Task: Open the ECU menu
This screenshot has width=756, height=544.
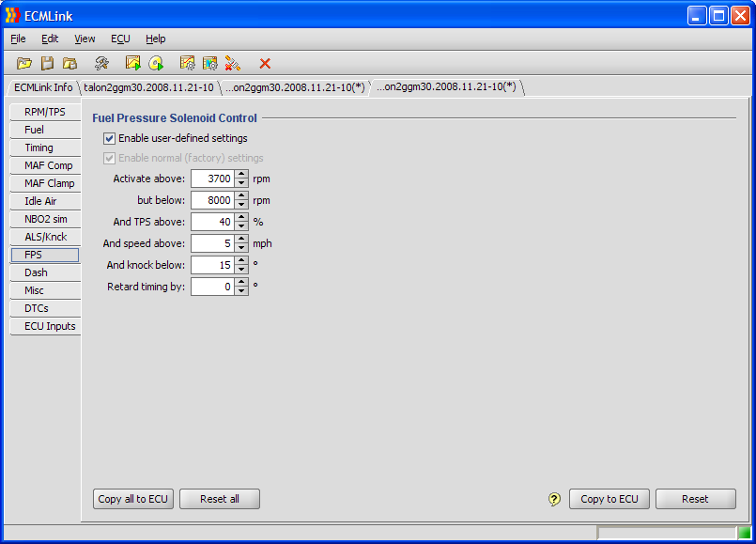Action: [x=120, y=39]
